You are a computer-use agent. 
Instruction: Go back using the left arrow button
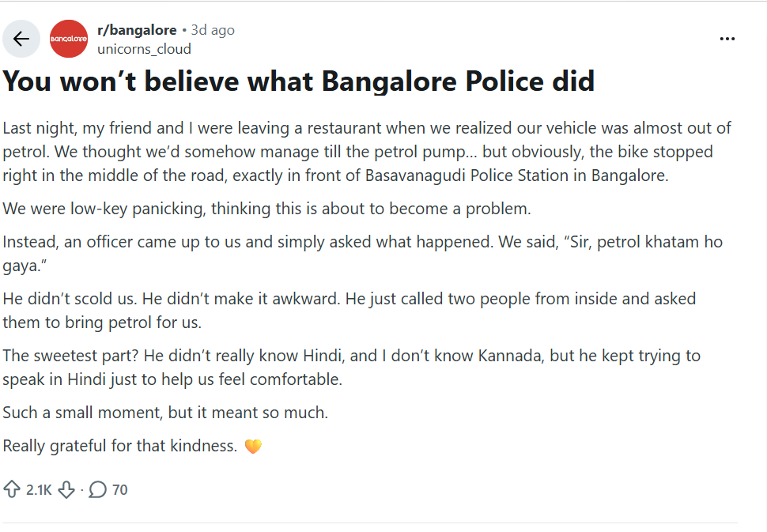21,39
